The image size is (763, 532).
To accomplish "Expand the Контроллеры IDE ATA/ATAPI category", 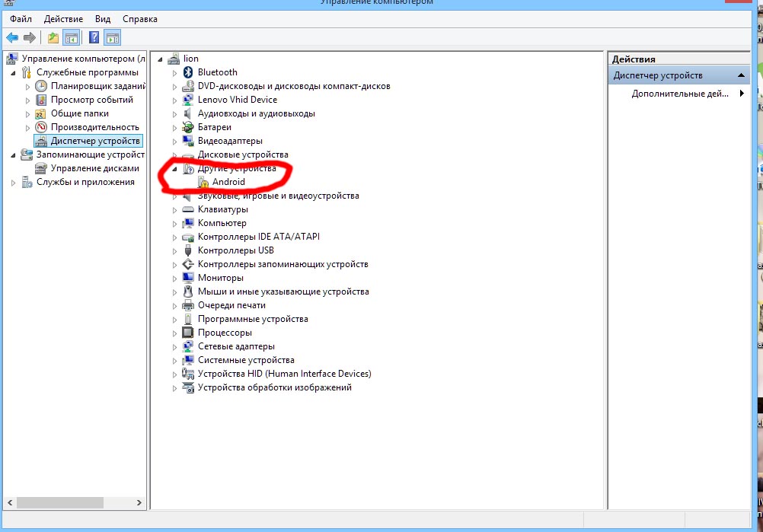I will [x=174, y=237].
